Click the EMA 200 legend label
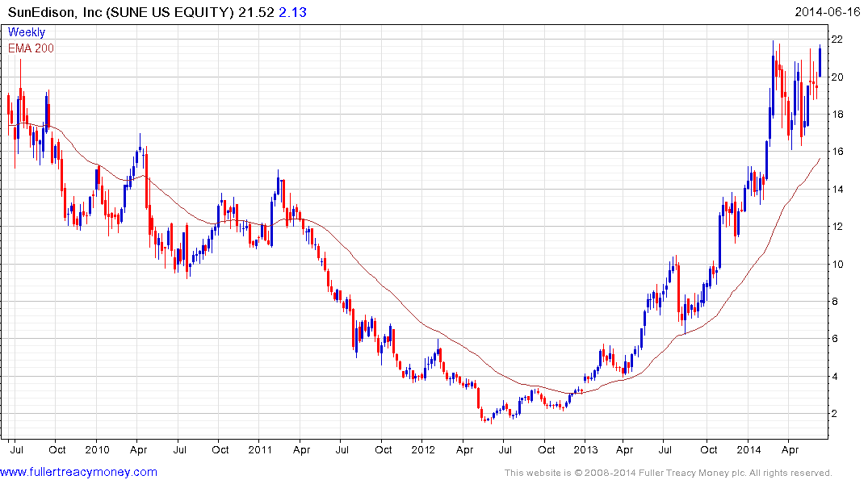The height and width of the screenshot is (484, 868). click(x=31, y=48)
